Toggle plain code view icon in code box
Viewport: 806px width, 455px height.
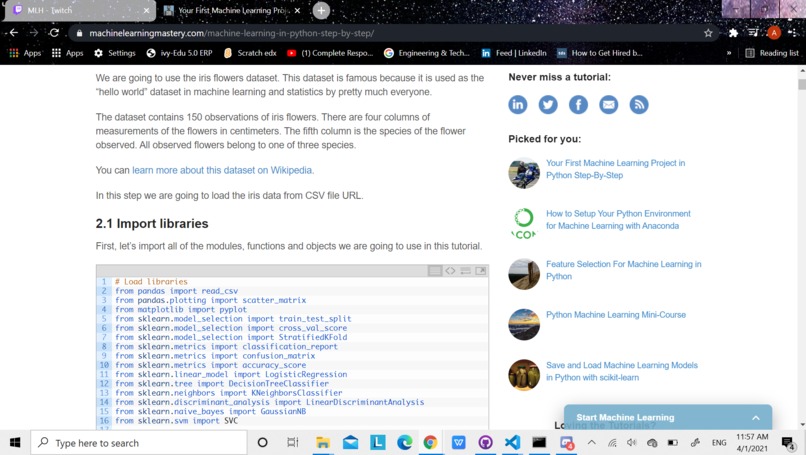[450, 270]
